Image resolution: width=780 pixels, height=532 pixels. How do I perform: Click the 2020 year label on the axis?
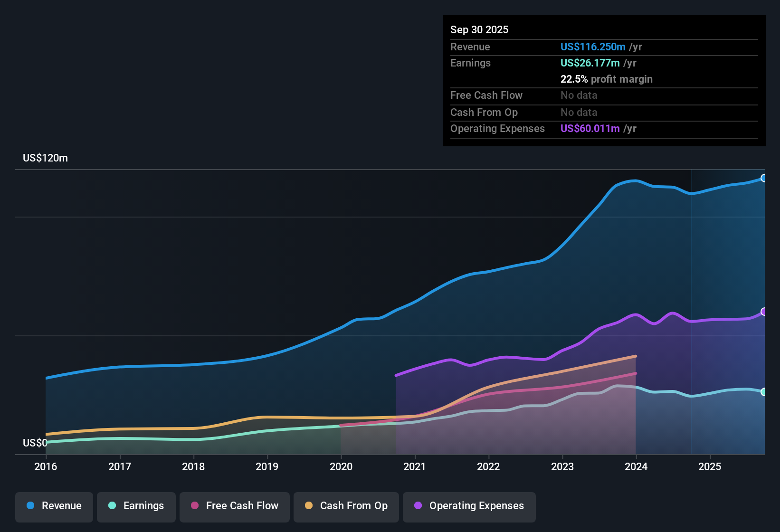pyautogui.click(x=341, y=467)
